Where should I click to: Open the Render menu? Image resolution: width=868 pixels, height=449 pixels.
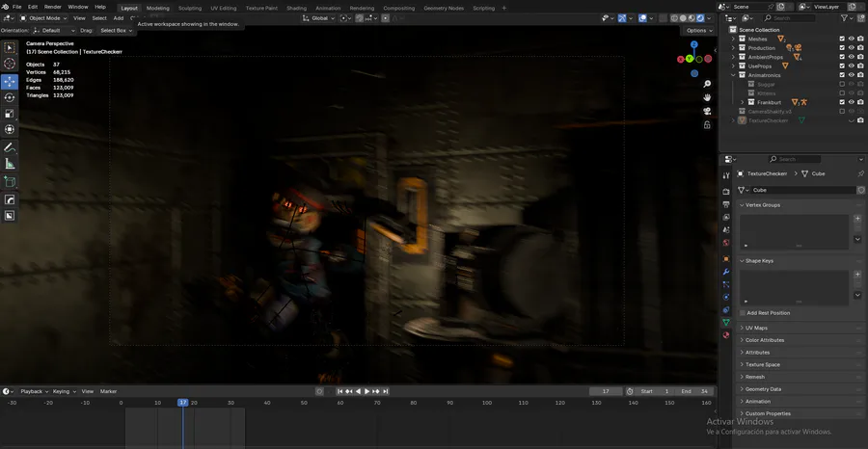tap(53, 7)
